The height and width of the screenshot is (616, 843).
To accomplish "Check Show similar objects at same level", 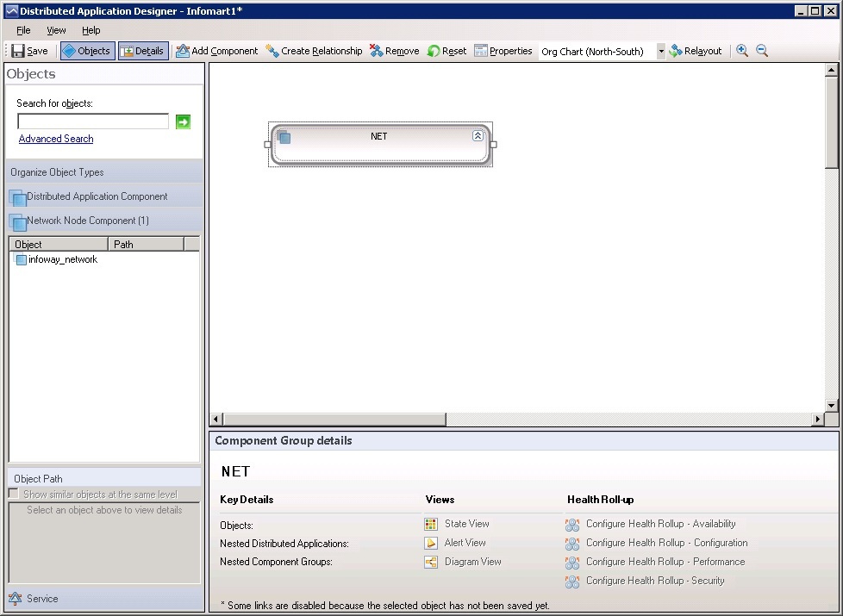I will (x=14, y=494).
